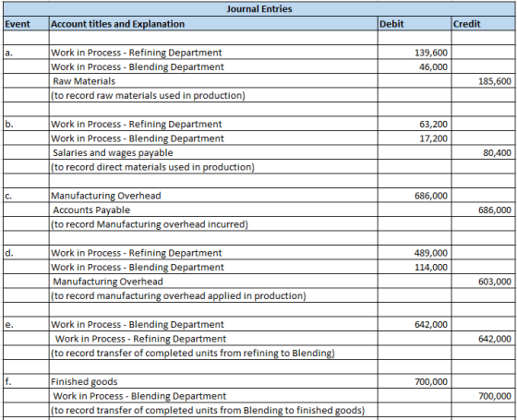Select credit amount 80,400
This screenshot has width=517, height=420.
tap(483, 152)
